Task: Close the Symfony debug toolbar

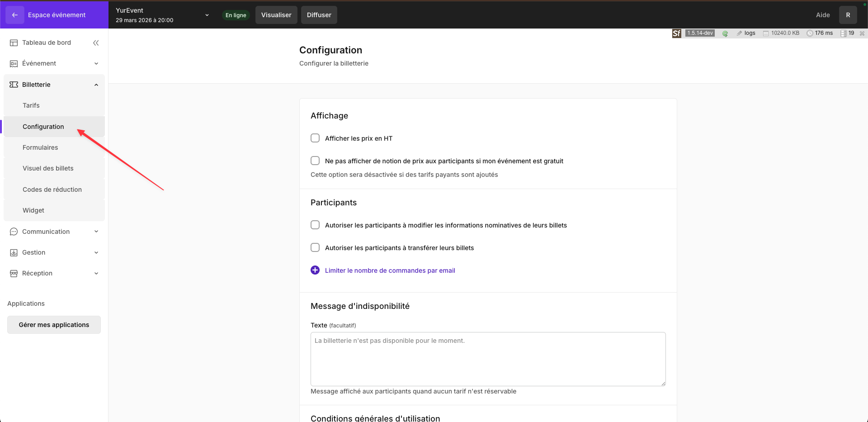Action: (x=862, y=33)
